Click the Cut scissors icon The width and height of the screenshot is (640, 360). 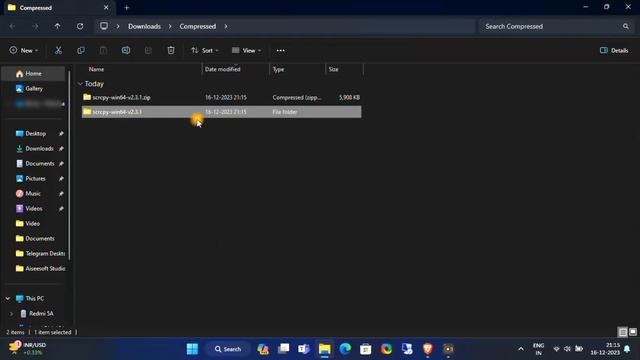58,50
